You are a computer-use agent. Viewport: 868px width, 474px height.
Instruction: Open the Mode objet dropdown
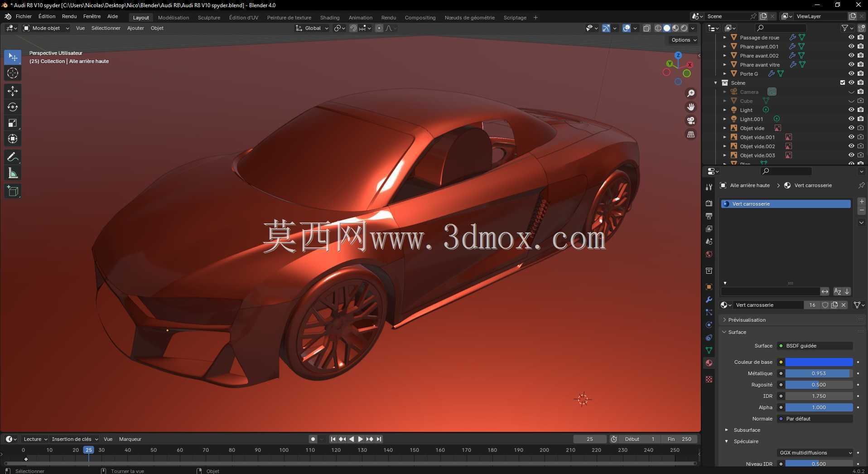pos(46,28)
